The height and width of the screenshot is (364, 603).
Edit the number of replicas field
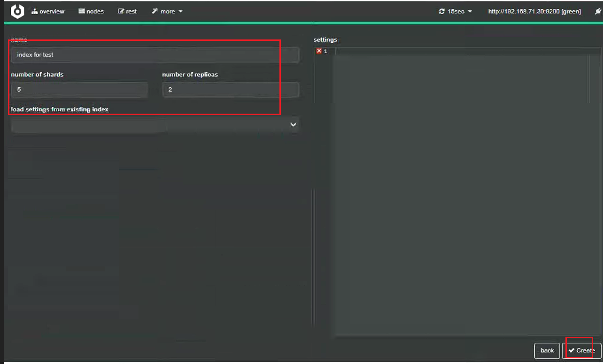coord(231,89)
